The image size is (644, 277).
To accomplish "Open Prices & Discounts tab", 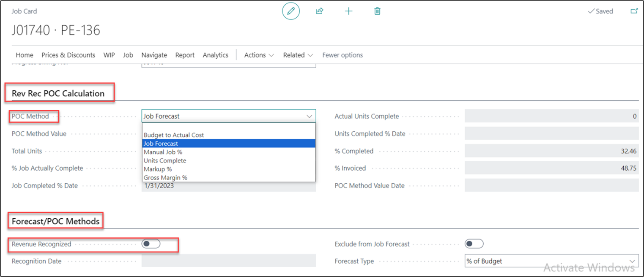I will coord(68,55).
